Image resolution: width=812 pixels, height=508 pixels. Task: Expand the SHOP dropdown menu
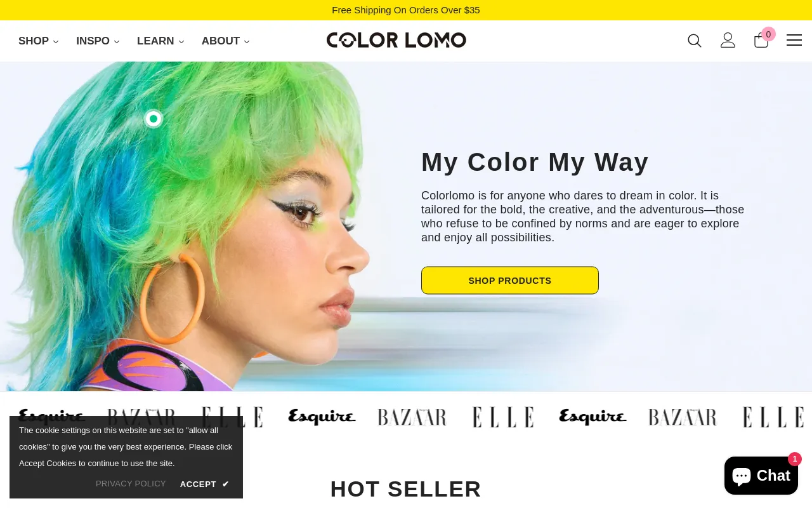39,41
